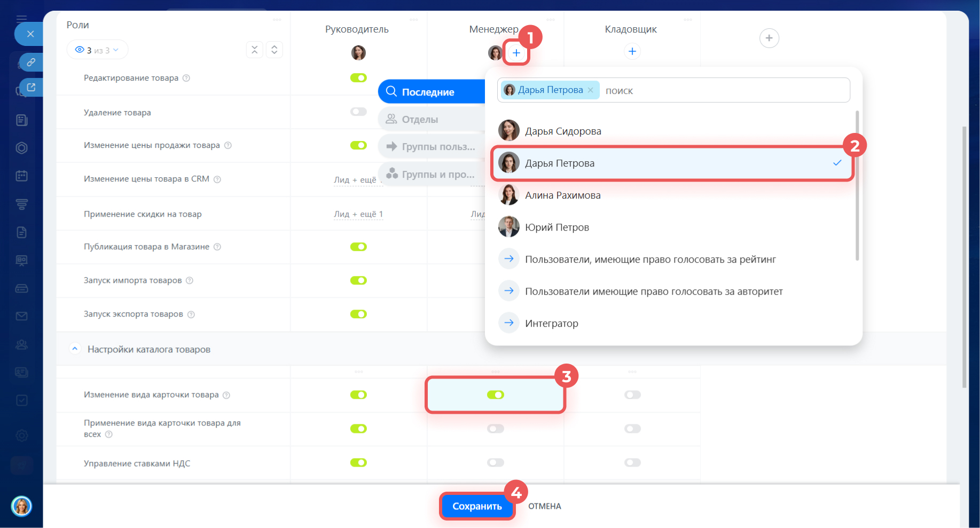Viewport: 980px width, 528px height.
Task: Collapse all sections using the collapse arrows icon
Action: (x=254, y=50)
